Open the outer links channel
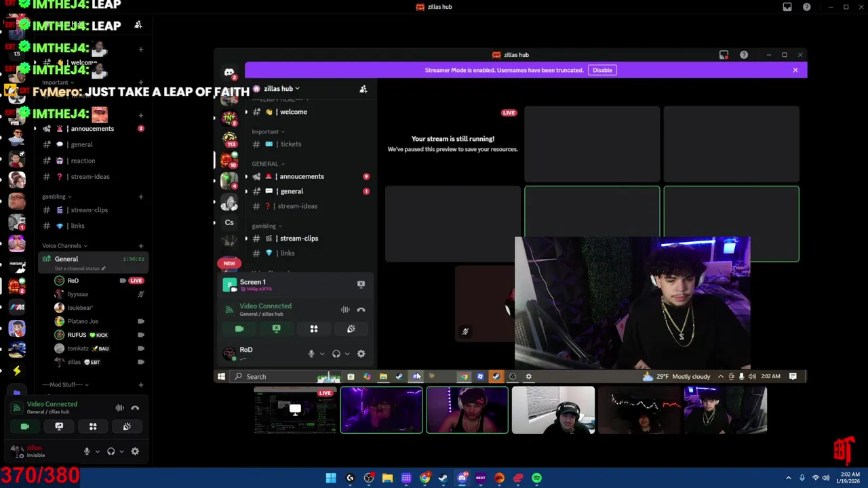The width and height of the screenshot is (868, 488). (x=92, y=226)
